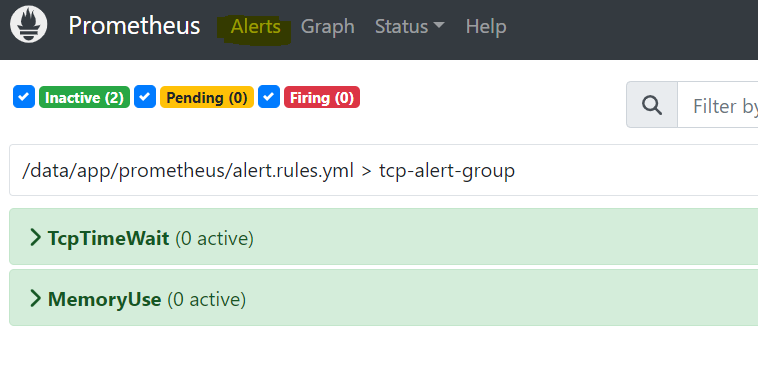Click the Status caret arrow

pyautogui.click(x=439, y=26)
